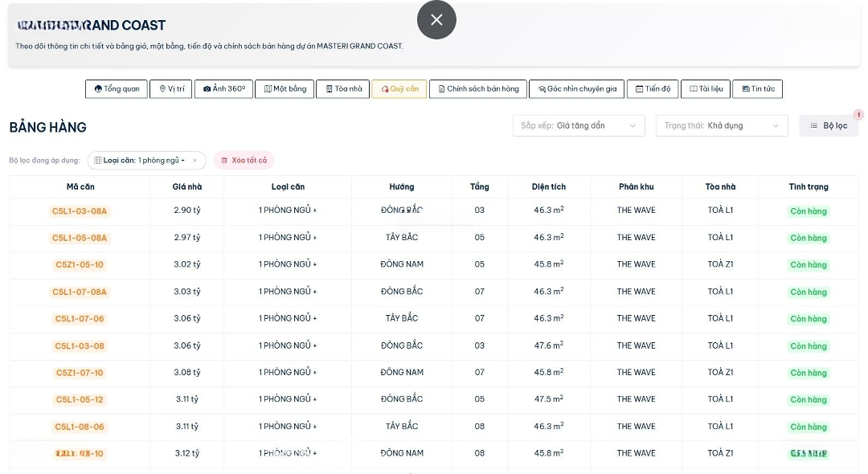Click Xóa tất cả to clear filters
The width and height of the screenshot is (868, 474).
click(x=244, y=161)
